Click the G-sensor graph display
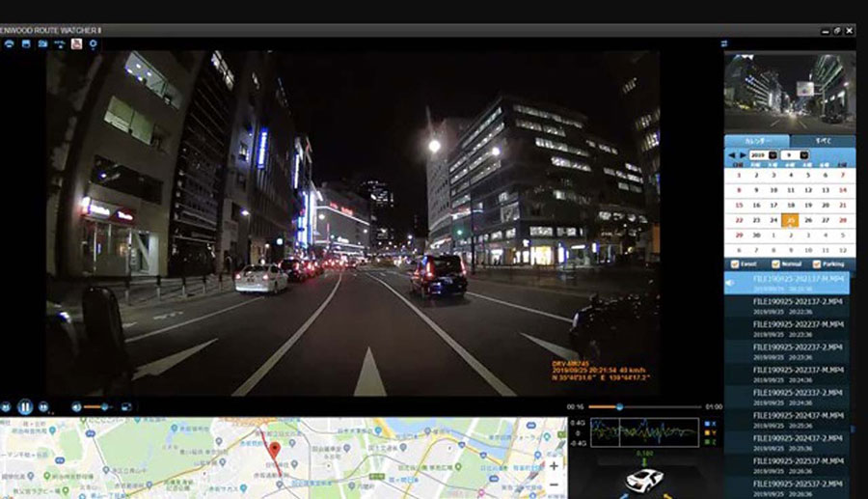This screenshot has height=499, width=868. (x=644, y=432)
